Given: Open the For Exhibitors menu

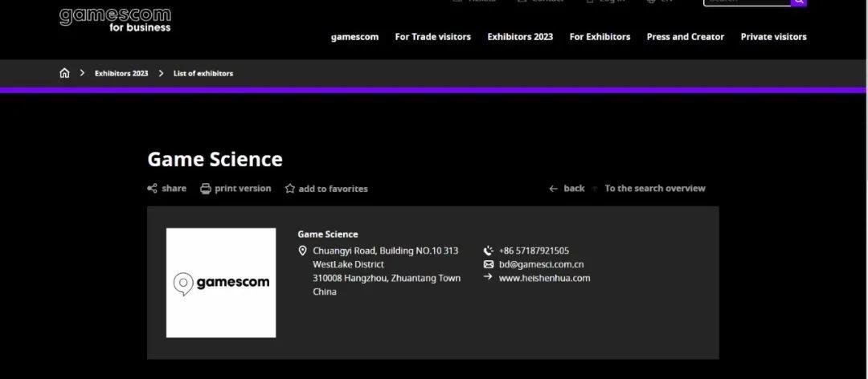Looking at the screenshot, I should click(600, 37).
